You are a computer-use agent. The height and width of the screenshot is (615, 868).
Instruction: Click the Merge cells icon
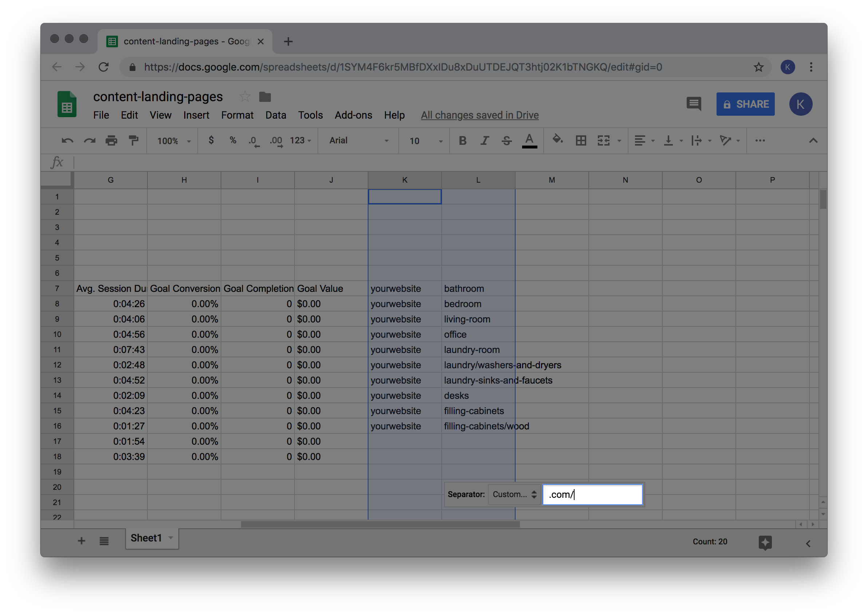604,141
